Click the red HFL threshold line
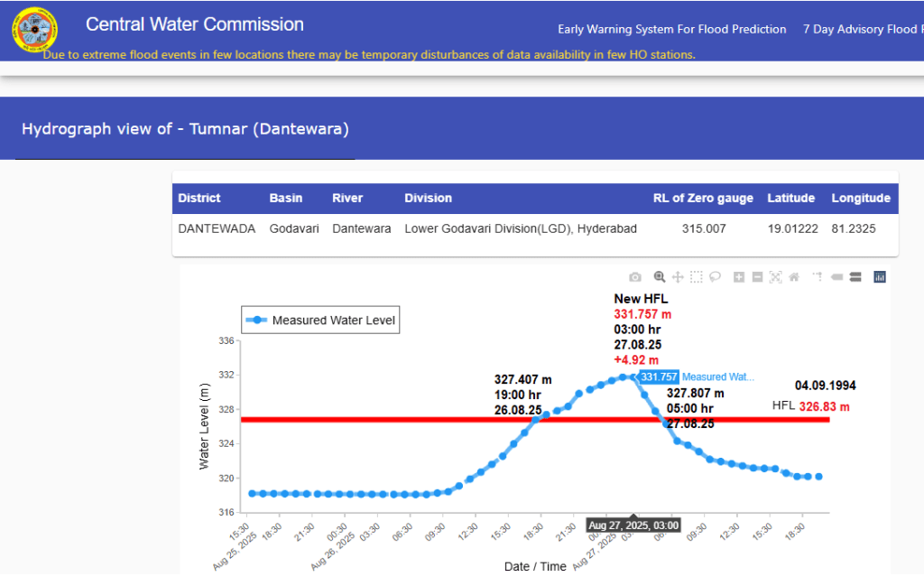The image size is (924, 586). click(406, 419)
